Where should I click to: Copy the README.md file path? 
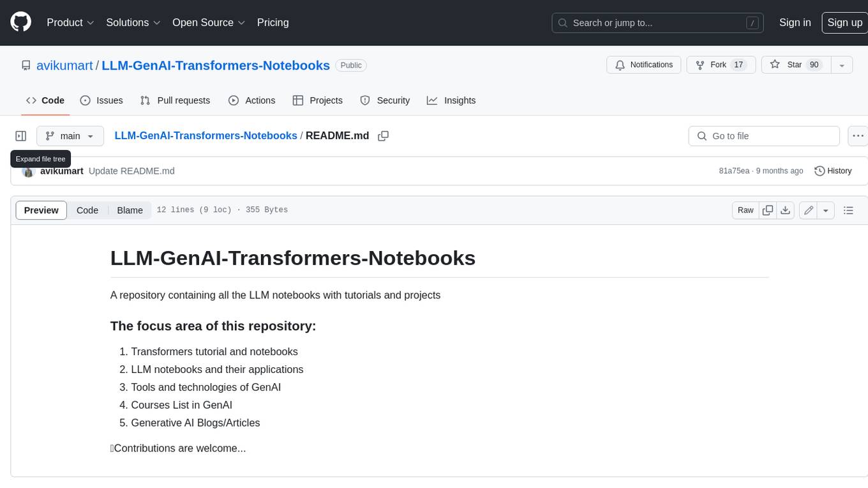pyautogui.click(x=383, y=136)
